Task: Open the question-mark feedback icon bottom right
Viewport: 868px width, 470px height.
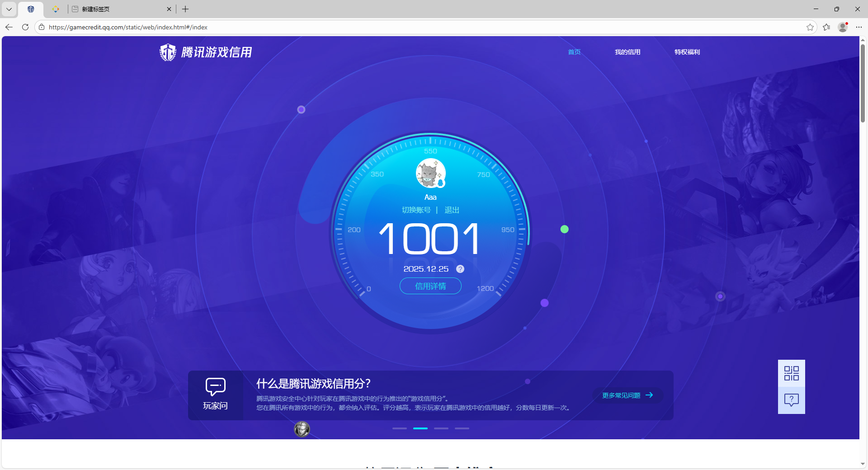Action: [791, 399]
